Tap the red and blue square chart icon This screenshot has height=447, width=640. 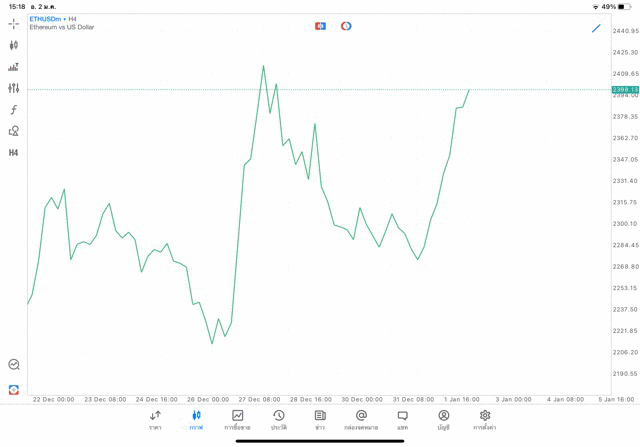pos(320,26)
